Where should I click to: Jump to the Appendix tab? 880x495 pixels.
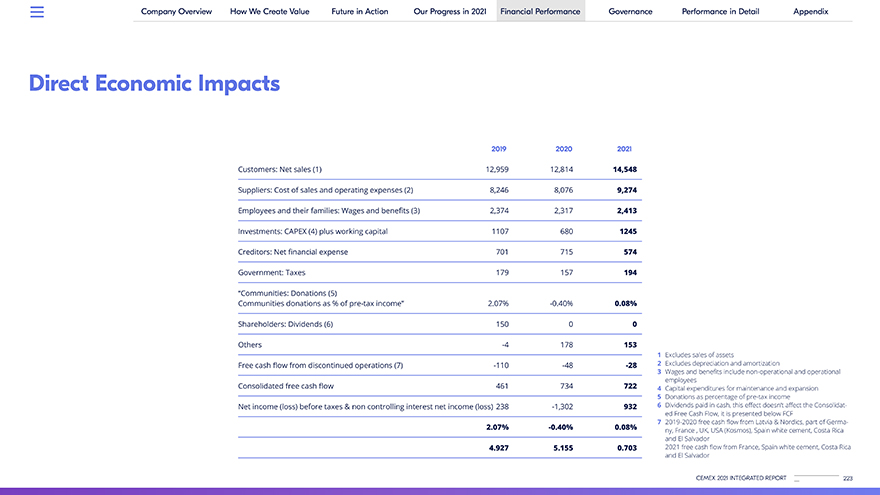811,11
